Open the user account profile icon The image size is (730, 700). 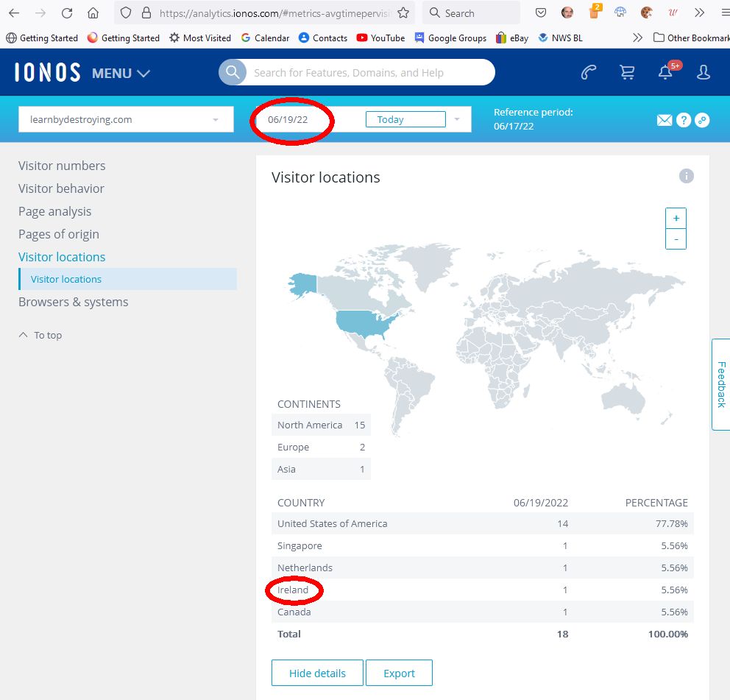tap(704, 72)
